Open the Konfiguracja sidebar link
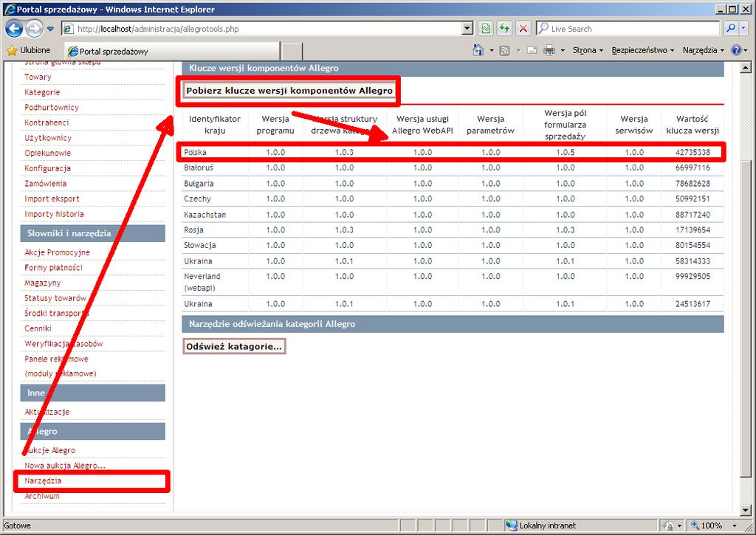The width and height of the screenshot is (756, 535). tap(47, 168)
